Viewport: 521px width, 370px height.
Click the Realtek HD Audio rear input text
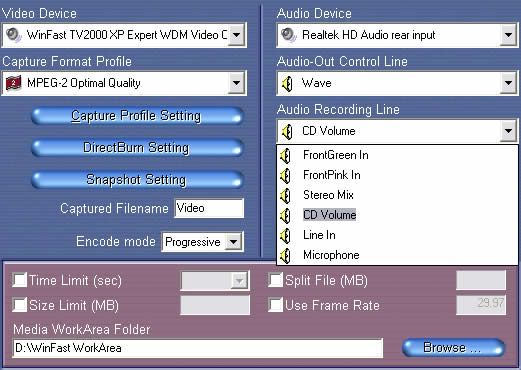369,35
